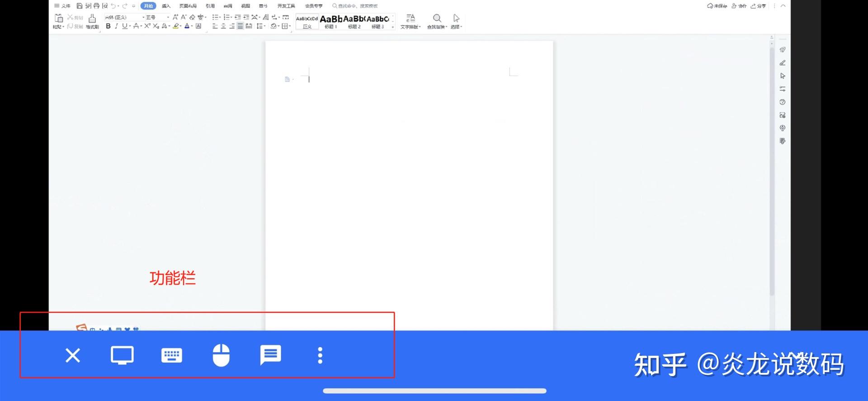Click the Print icon in quick access toolbar

(x=96, y=6)
